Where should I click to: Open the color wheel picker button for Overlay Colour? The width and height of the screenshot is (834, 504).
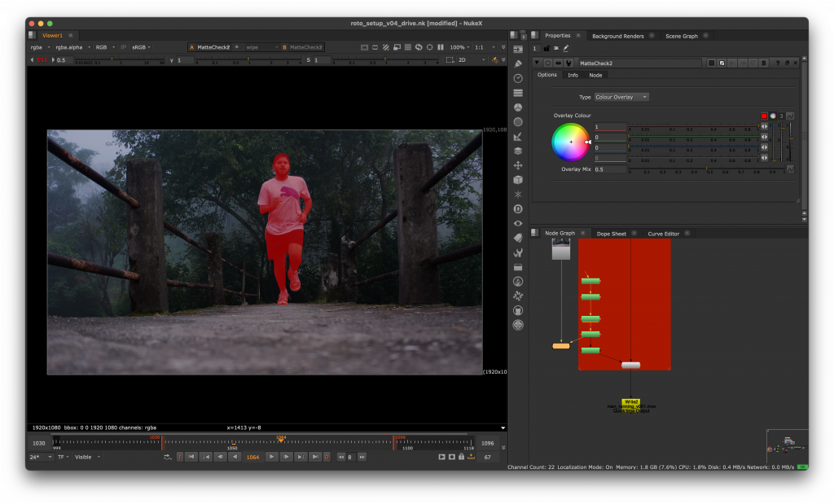tap(773, 116)
